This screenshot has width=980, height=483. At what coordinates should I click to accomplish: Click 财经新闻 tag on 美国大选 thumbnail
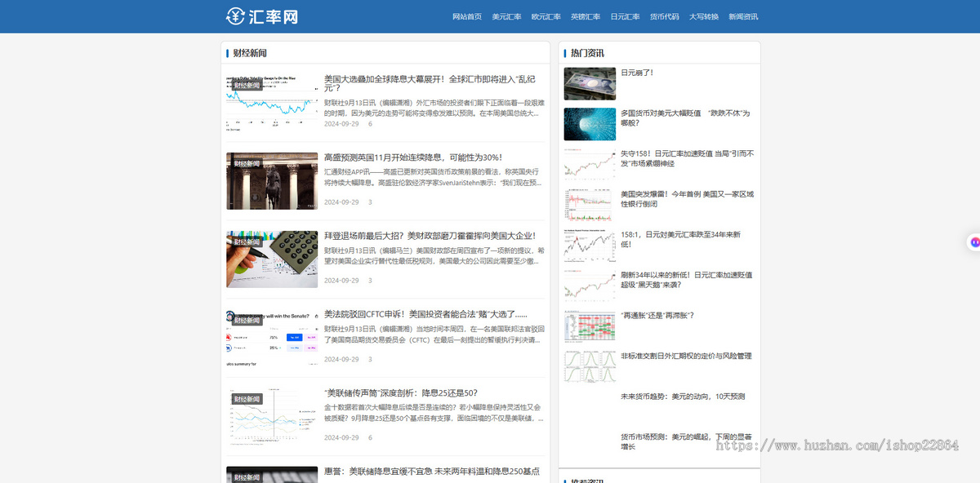point(247,86)
